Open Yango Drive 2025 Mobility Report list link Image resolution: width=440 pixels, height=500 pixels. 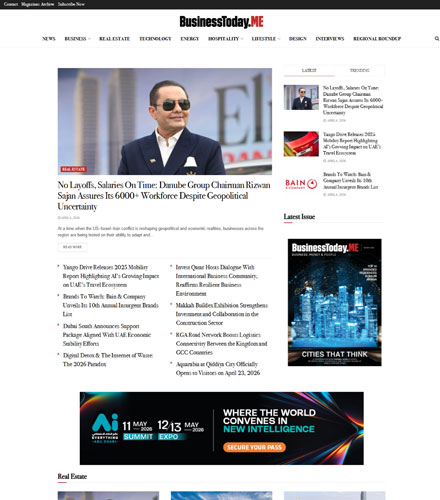pyautogui.click(x=111, y=276)
